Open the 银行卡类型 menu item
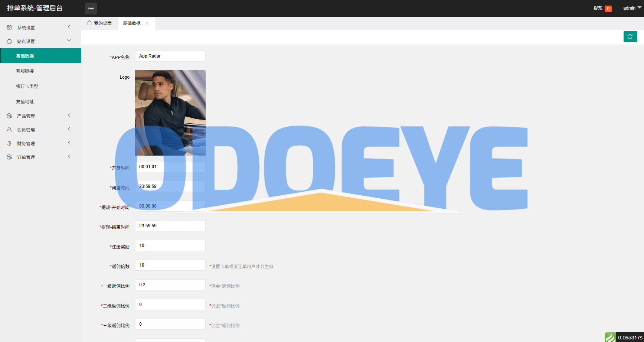Screen dimensions: 644x342 coord(27,86)
